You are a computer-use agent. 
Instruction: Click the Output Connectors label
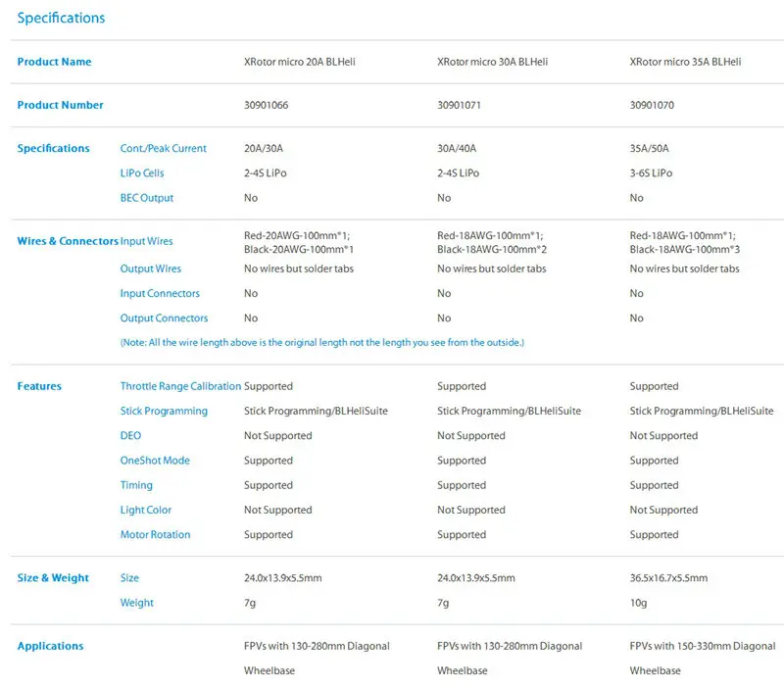pos(164,318)
